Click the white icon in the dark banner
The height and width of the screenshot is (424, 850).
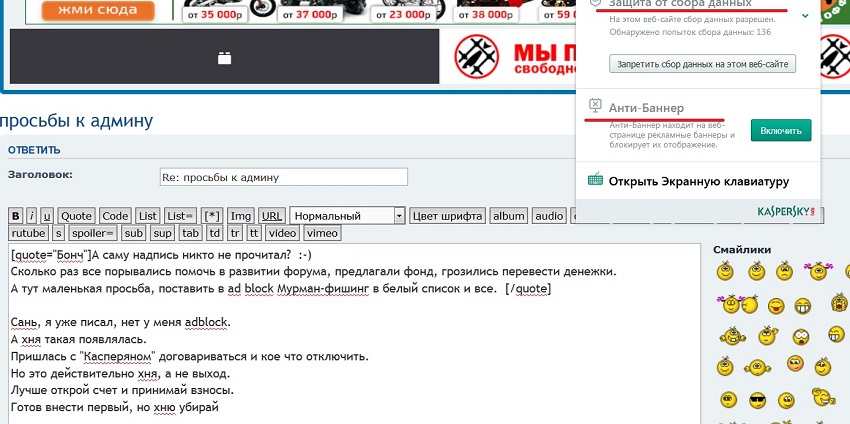[x=224, y=58]
